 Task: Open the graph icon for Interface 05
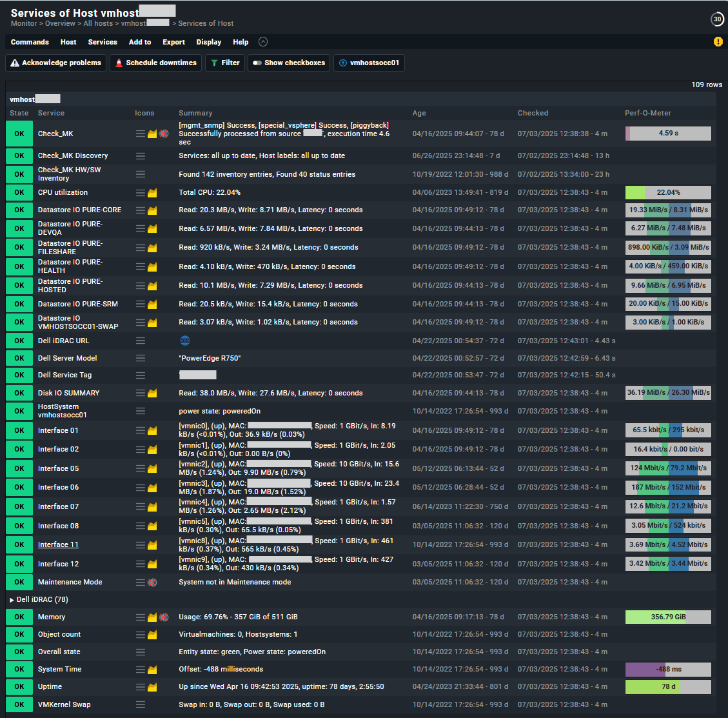pos(152,469)
